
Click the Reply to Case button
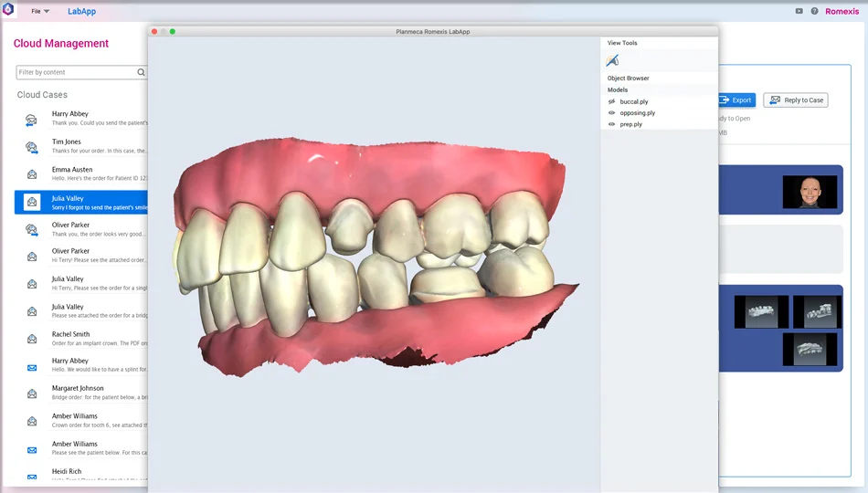click(x=796, y=100)
